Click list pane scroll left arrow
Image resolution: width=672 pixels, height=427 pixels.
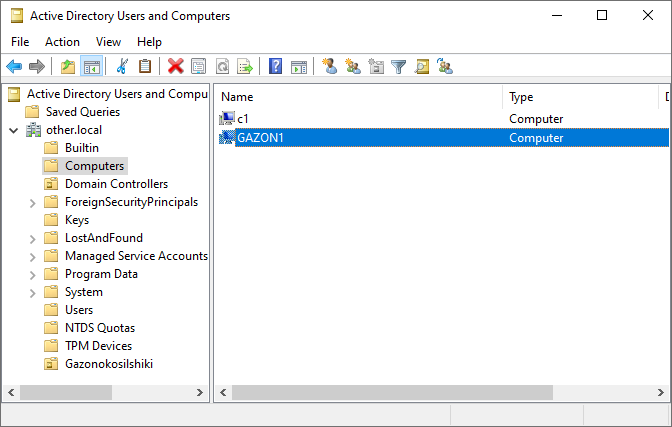[x=223, y=392]
